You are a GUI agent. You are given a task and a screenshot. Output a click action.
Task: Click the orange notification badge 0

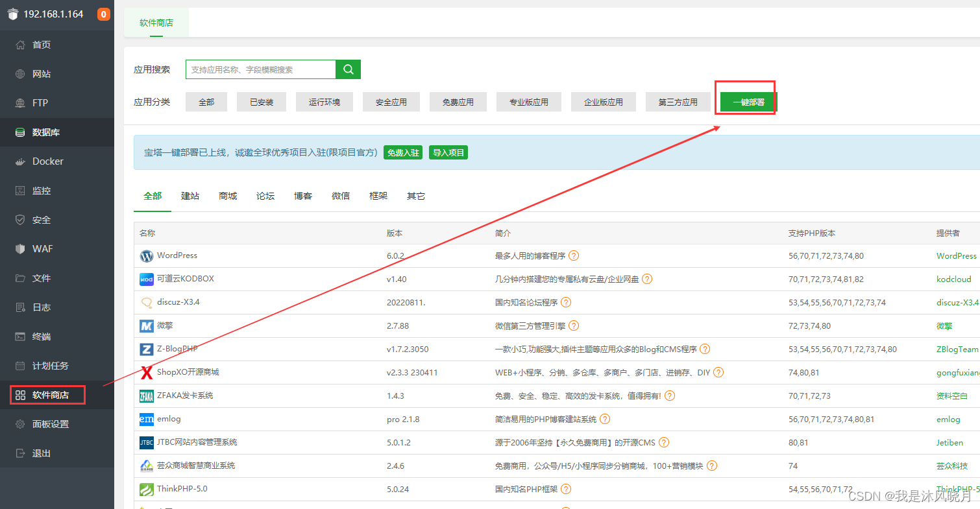pos(104,14)
